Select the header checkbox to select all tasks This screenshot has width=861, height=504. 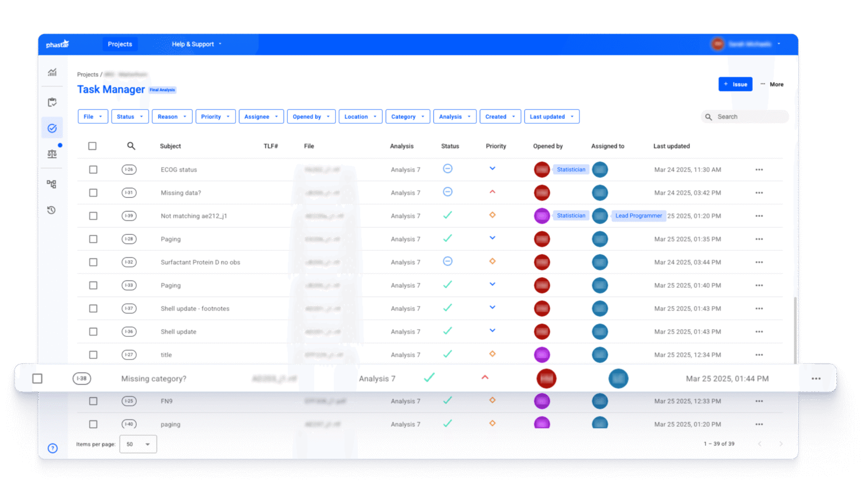[x=92, y=146]
